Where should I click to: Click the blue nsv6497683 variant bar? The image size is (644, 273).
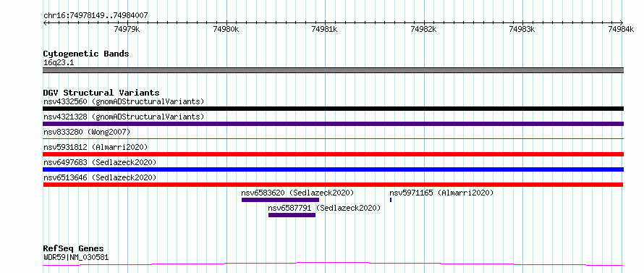[333, 169]
